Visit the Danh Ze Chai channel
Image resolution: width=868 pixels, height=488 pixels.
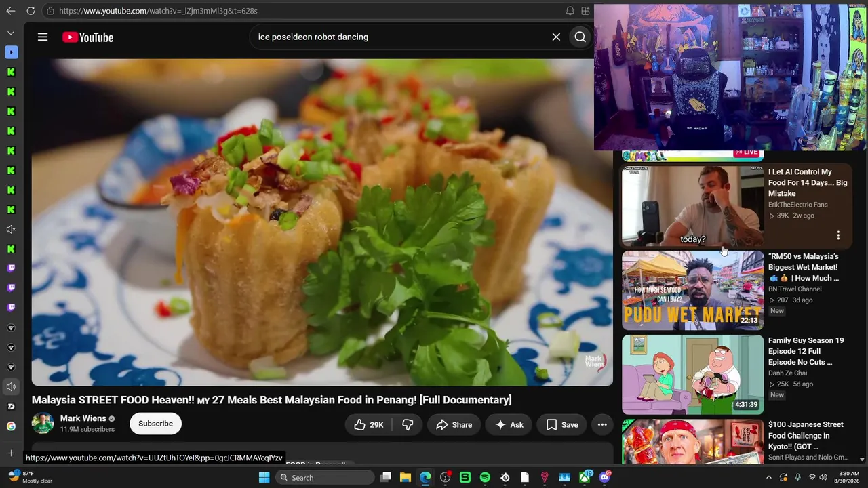788,373
